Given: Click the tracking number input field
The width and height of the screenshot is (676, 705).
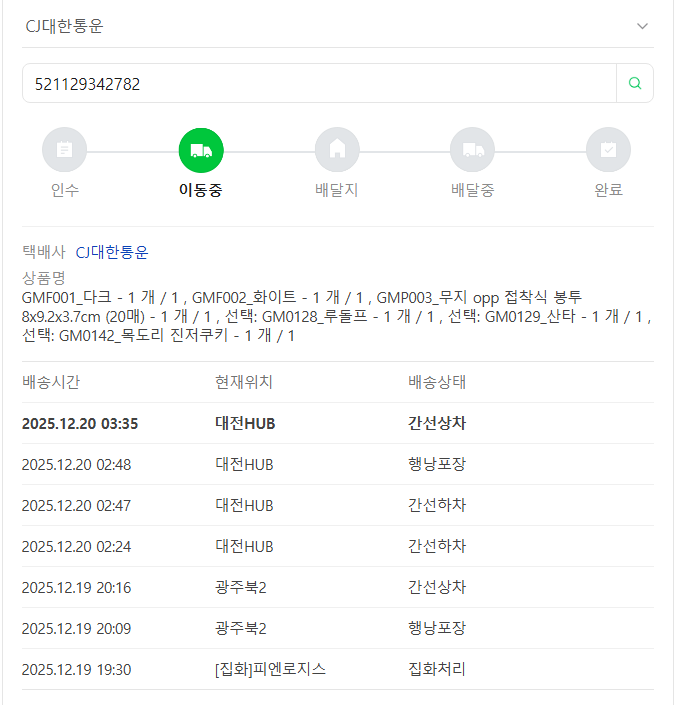Looking at the screenshot, I should [318, 84].
